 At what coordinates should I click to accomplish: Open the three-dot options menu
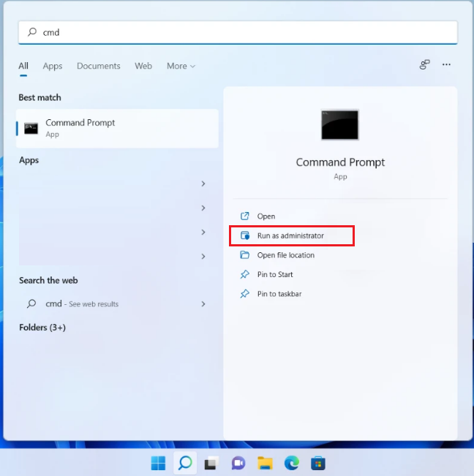446,64
